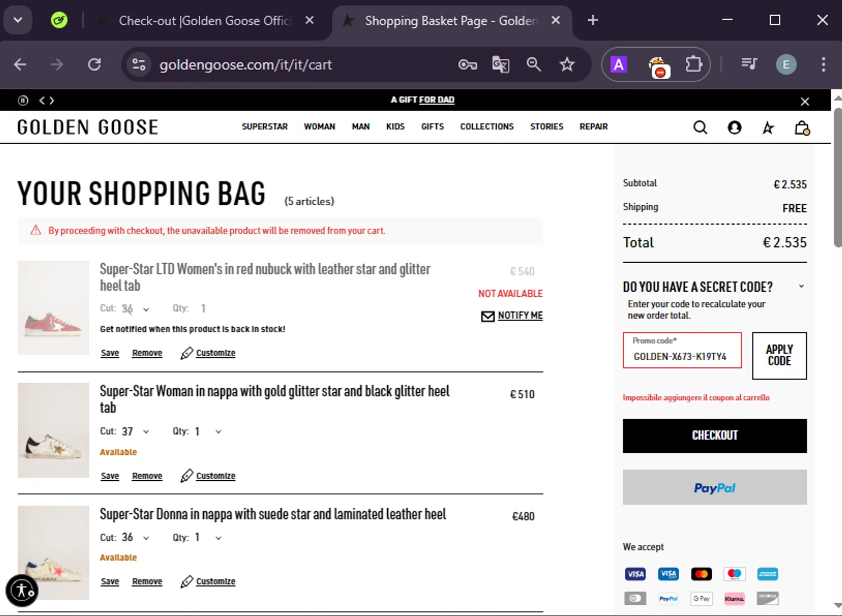Screen dimensions: 842x616
Task: Reload the cart page
Action: [x=94, y=65]
